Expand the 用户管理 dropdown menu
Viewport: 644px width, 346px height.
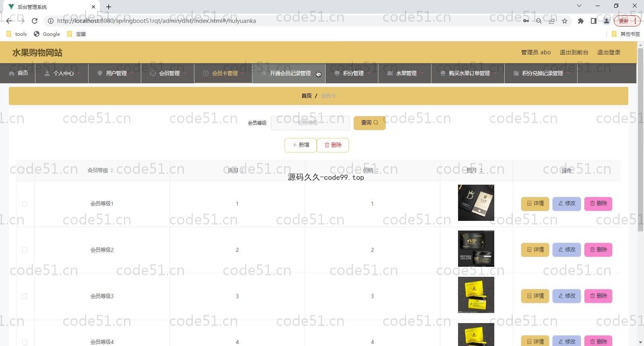coord(132,73)
